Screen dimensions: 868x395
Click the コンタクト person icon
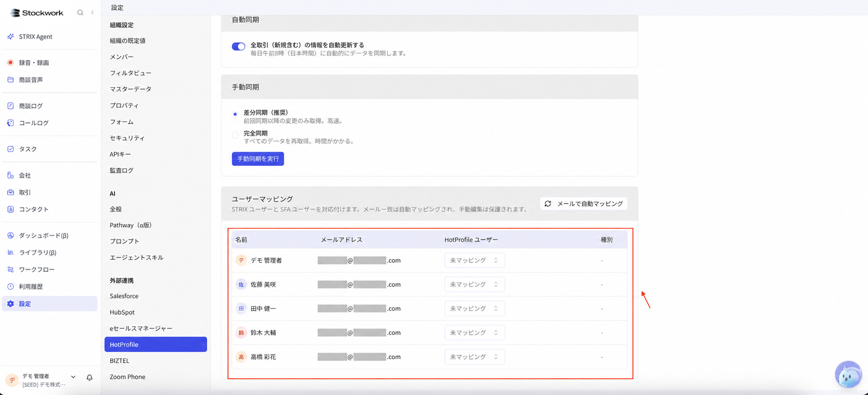(11, 209)
